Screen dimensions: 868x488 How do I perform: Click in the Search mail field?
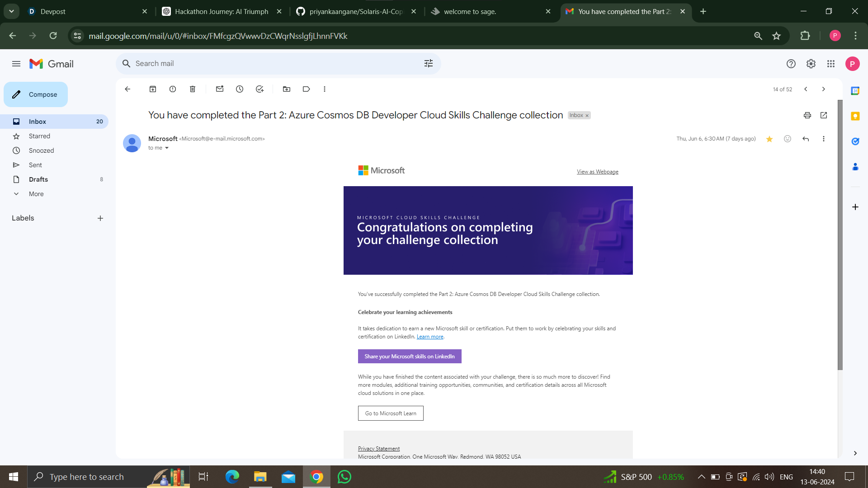coord(271,64)
